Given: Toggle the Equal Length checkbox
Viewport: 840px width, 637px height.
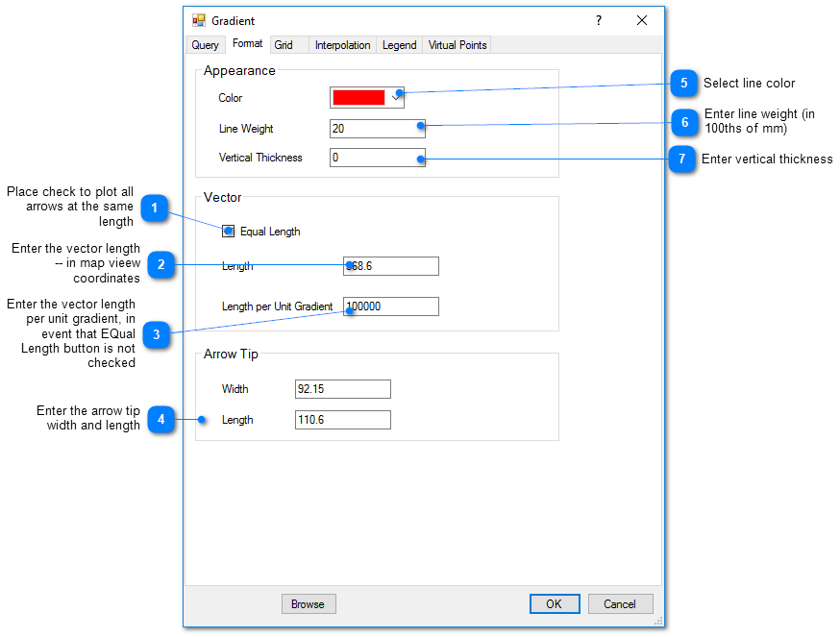Looking at the screenshot, I should 229,232.
